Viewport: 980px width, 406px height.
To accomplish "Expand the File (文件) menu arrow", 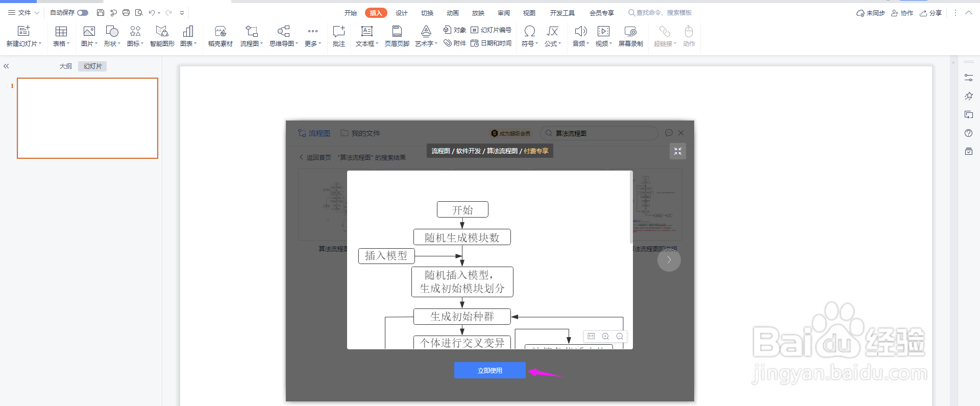I will pyautogui.click(x=37, y=13).
